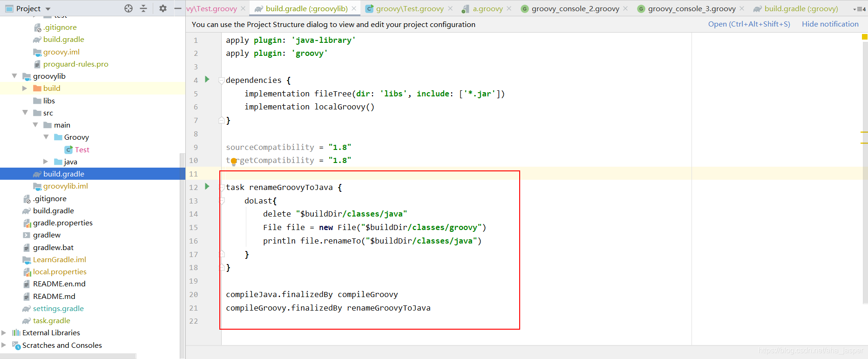
Task: Click line number 20 in gutter
Action: point(194,294)
